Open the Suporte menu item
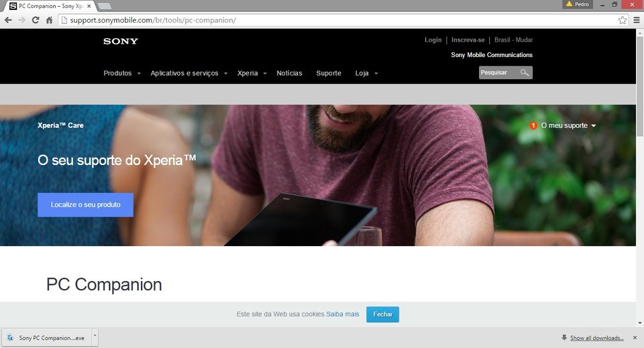This screenshot has height=348, width=644. (329, 73)
